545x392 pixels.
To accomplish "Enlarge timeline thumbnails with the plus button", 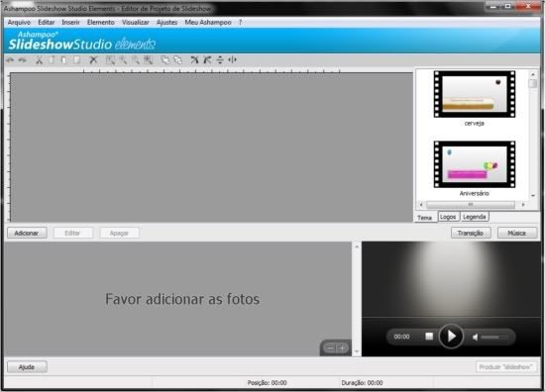I will pyautogui.click(x=343, y=347).
